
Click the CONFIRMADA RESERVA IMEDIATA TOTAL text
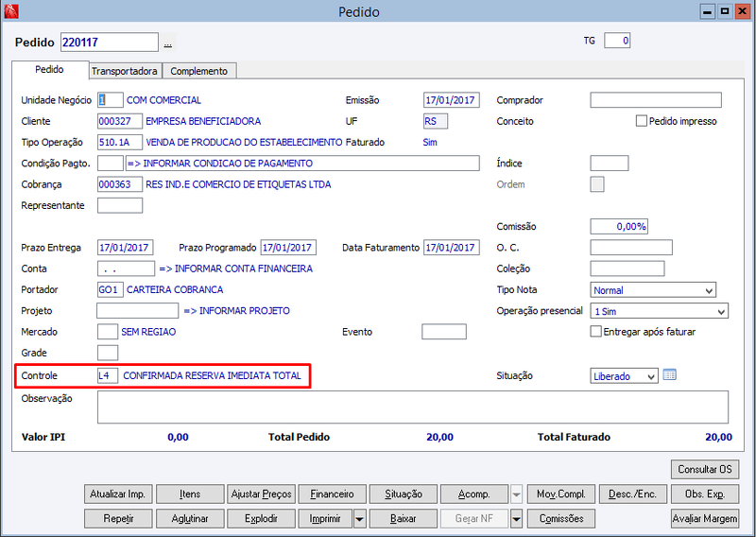[x=212, y=376]
